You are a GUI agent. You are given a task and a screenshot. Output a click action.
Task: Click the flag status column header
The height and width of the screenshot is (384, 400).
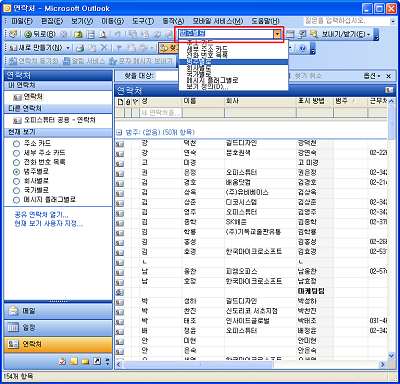tap(135, 102)
